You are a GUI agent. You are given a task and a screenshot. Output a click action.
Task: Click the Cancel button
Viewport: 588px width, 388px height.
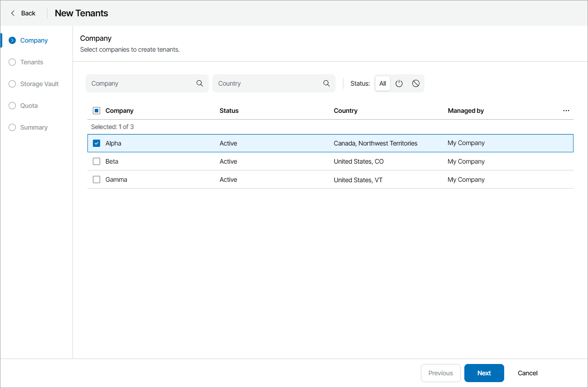pyautogui.click(x=527, y=373)
